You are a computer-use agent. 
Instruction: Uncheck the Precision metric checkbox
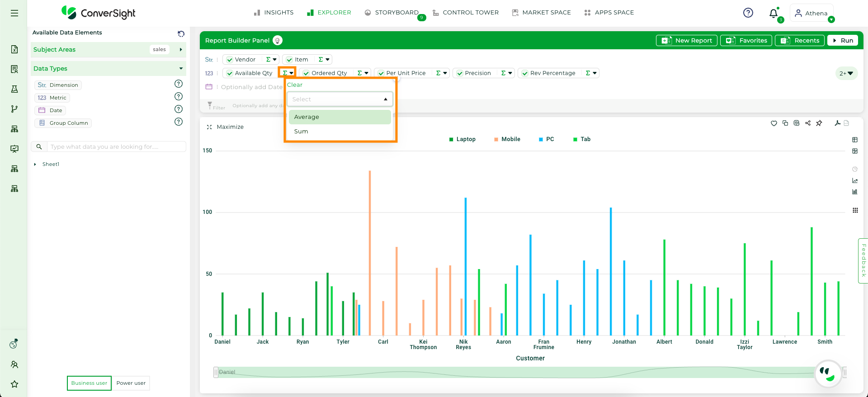pos(460,73)
